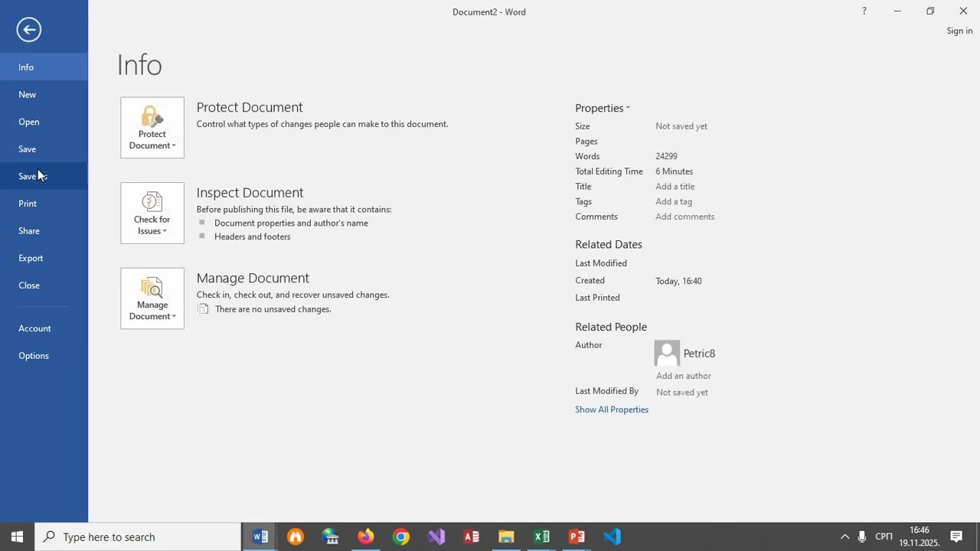This screenshot has height=551, width=980.
Task: Show hidden system tray icons
Action: tap(845, 536)
